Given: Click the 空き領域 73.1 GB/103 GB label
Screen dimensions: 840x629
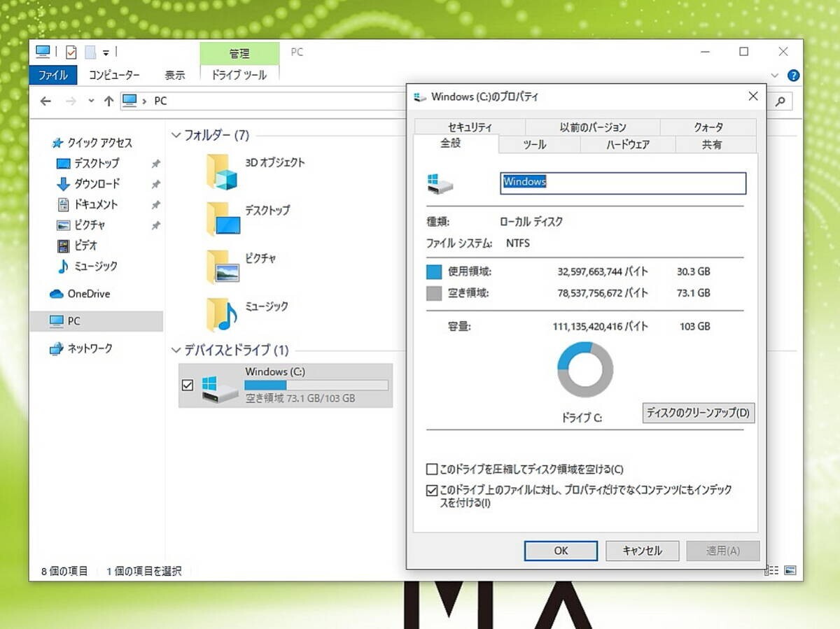Looking at the screenshot, I should [300, 398].
